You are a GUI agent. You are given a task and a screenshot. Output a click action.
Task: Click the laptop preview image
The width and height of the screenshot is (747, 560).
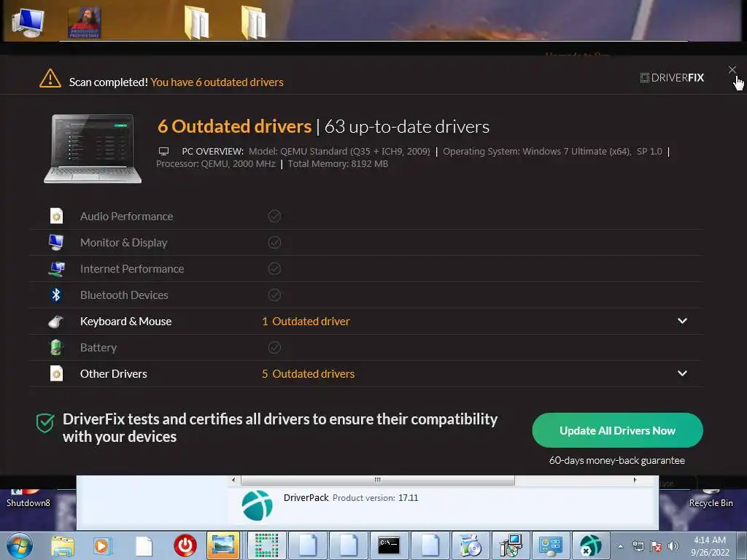(93, 149)
